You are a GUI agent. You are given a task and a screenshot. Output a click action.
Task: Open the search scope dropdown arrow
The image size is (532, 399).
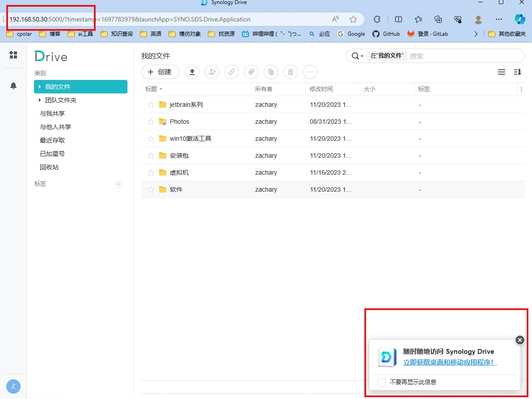click(x=362, y=56)
